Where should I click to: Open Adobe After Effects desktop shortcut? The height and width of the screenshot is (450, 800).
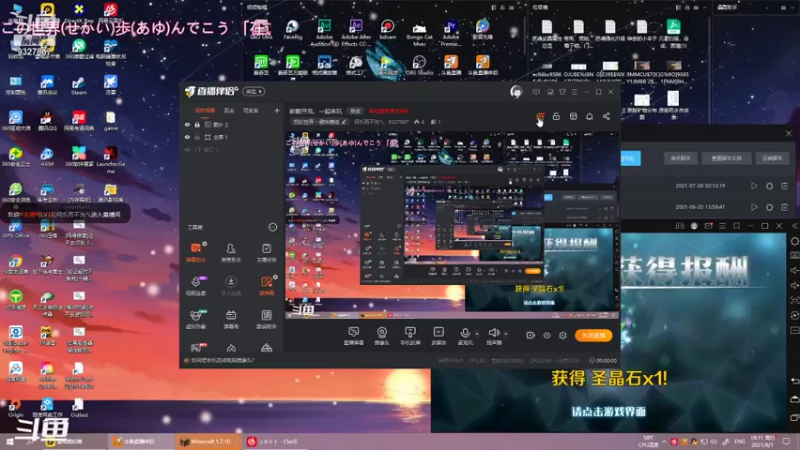(356, 33)
